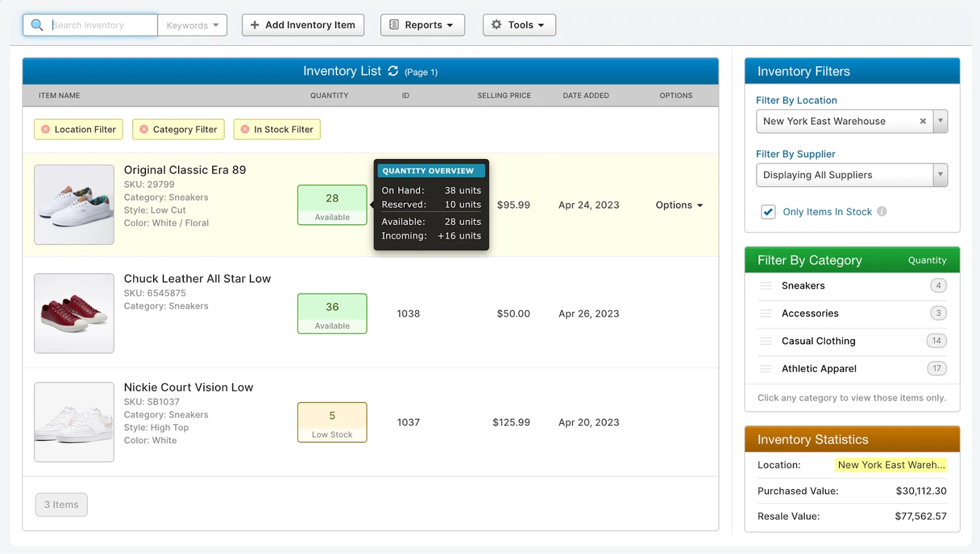The height and width of the screenshot is (554, 980).
Task: Remove the Category Filter tag icon
Action: pyautogui.click(x=144, y=129)
